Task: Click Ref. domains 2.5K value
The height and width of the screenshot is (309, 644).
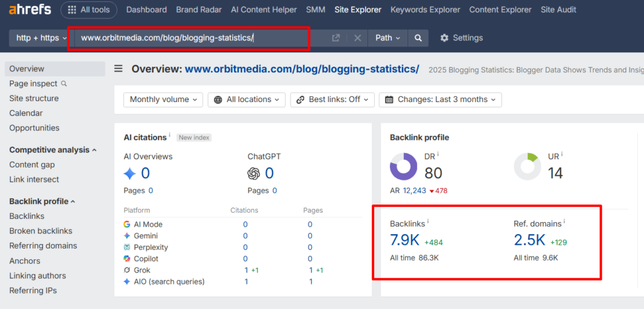Action: click(530, 240)
